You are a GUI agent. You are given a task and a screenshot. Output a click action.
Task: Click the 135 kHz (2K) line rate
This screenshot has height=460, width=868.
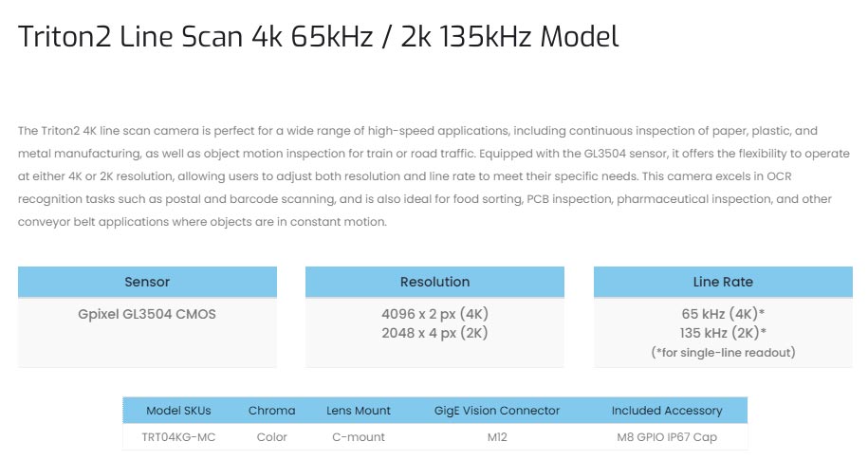(x=723, y=333)
